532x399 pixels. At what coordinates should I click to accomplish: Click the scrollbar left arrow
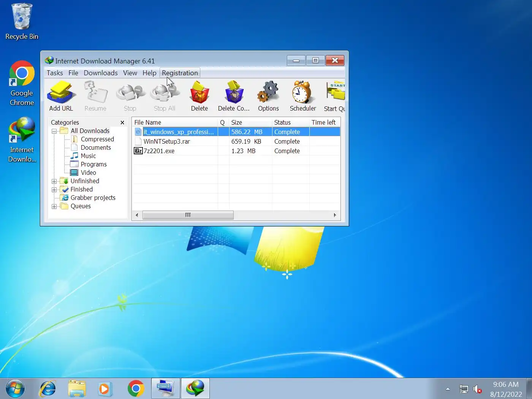137,215
